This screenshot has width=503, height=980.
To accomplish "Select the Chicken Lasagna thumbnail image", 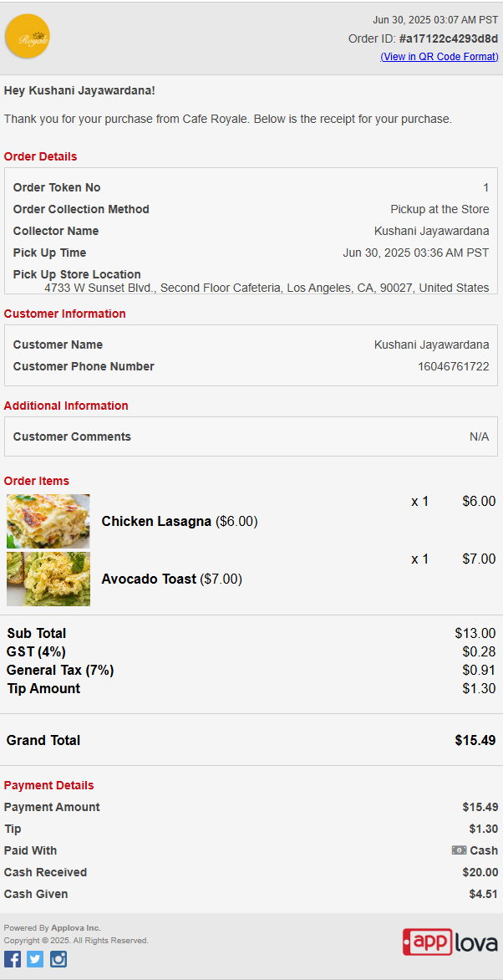I will point(48,521).
